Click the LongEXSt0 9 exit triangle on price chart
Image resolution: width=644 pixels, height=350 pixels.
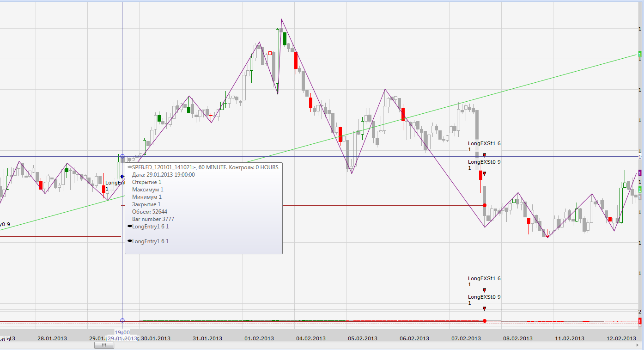[484, 173]
